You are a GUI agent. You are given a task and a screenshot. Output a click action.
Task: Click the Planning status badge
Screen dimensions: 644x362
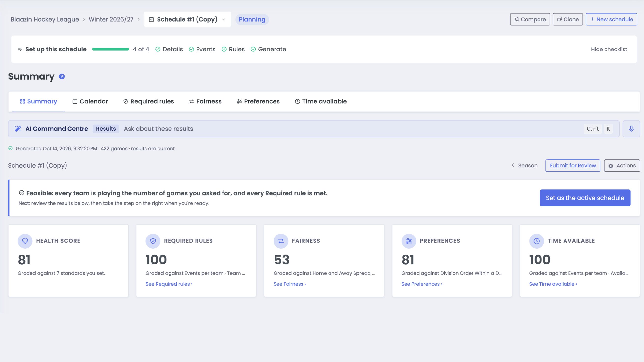tap(252, 19)
